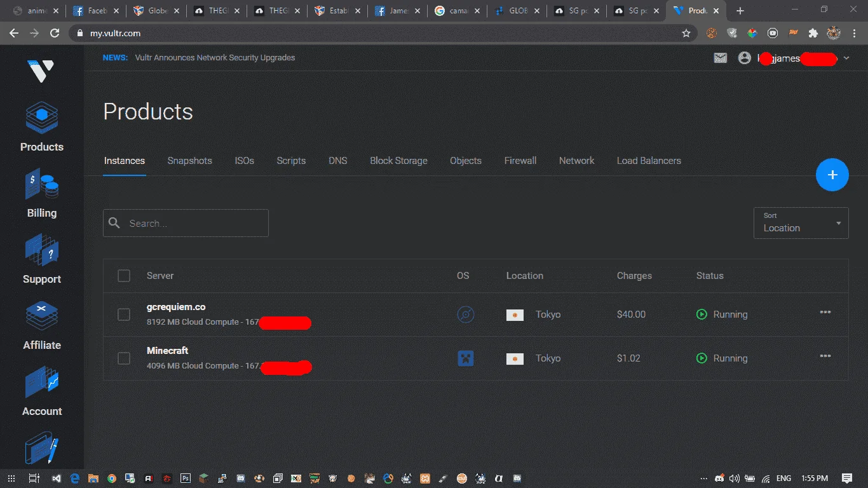Viewport: 868px width, 488px height.
Task: Switch to the Scripts tab
Action: point(291,161)
